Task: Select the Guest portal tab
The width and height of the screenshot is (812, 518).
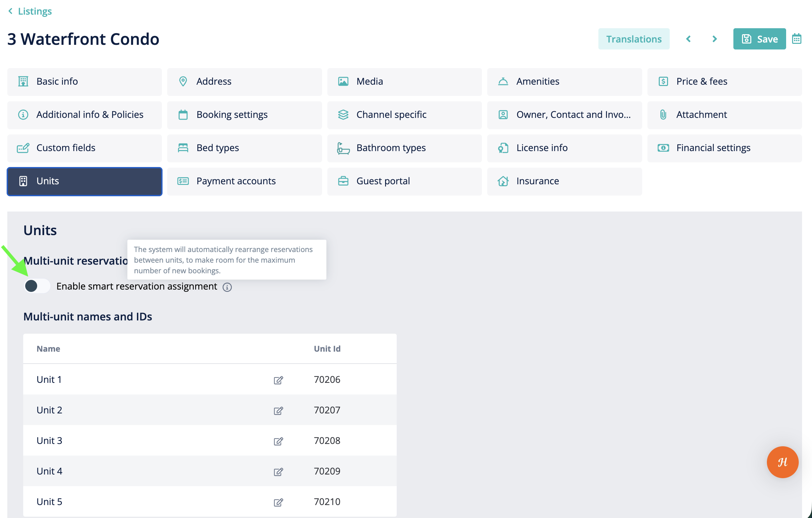Action: point(404,181)
